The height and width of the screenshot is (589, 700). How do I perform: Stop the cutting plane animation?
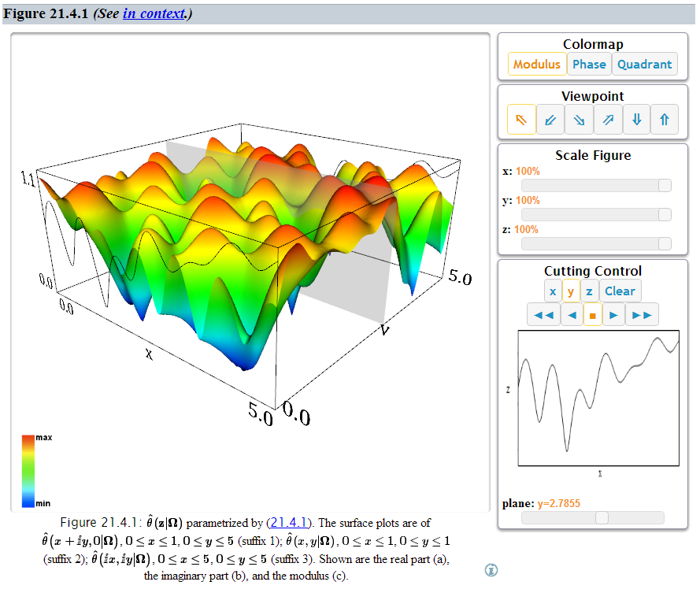(593, 315)
